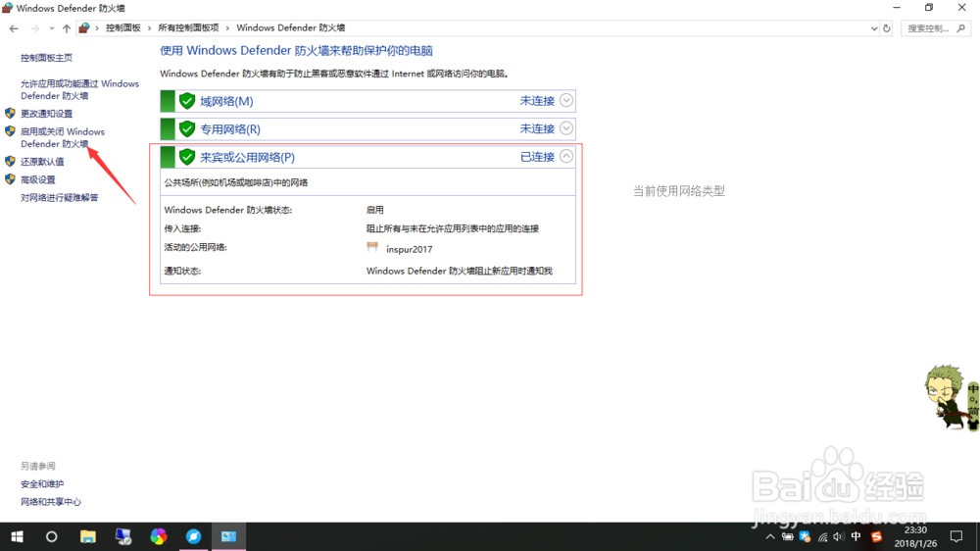Click active Control Panel taskbar button
The image size is (980, 551).
228,536
